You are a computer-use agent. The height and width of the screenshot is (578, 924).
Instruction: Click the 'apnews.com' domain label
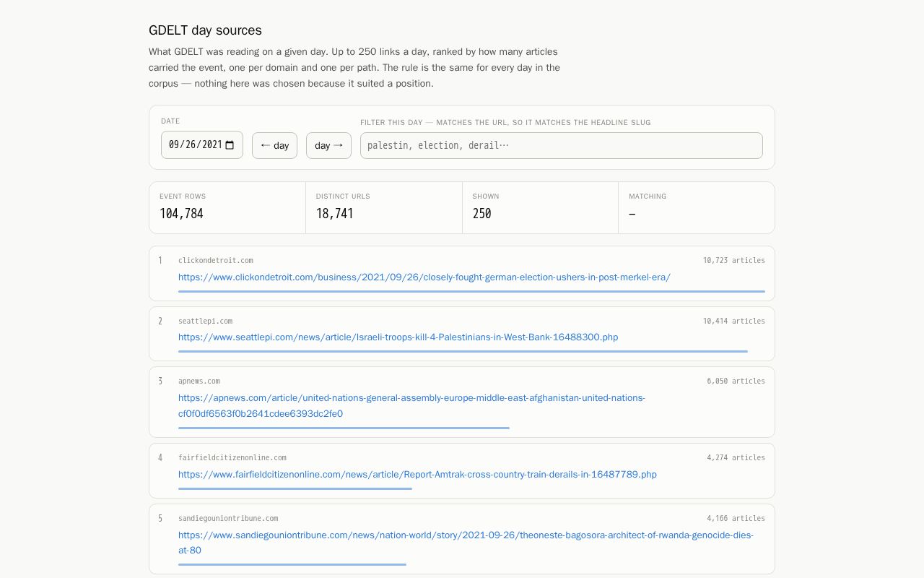199,381
